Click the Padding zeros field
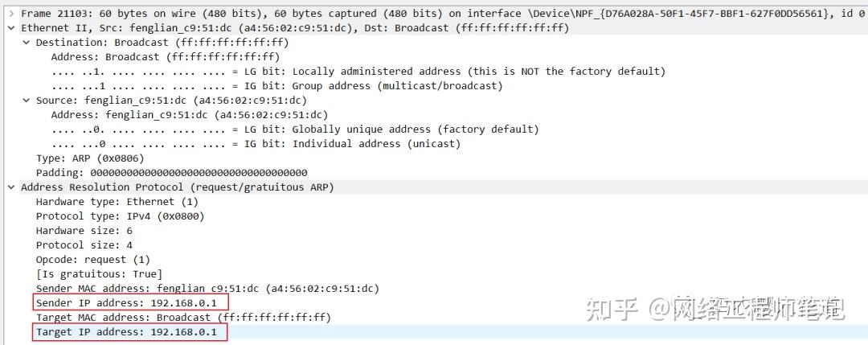This screenshot has width=868, height=345. click(171, 173)
